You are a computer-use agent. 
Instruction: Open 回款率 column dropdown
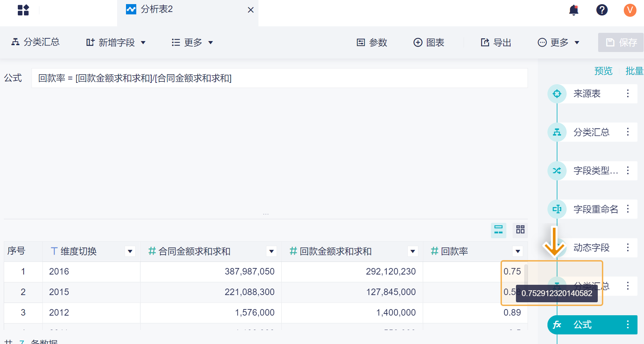[518, 252]
